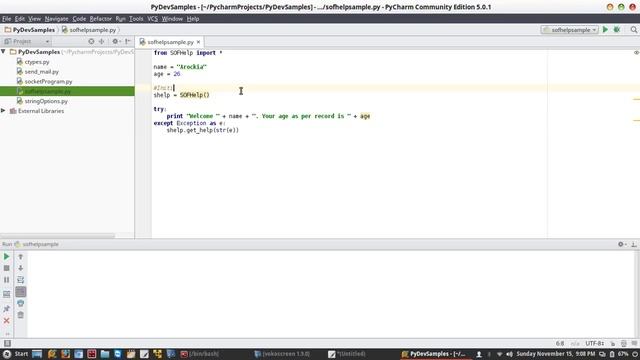The width and height of the screenshot is (640, 360).
Task: Collapse all in Project panel
Action: click(102, 41)
